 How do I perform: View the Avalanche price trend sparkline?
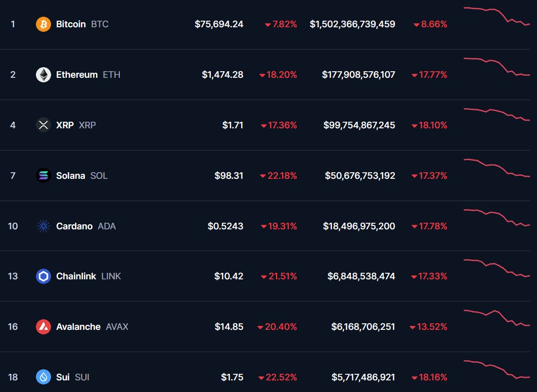click(497, 318)
